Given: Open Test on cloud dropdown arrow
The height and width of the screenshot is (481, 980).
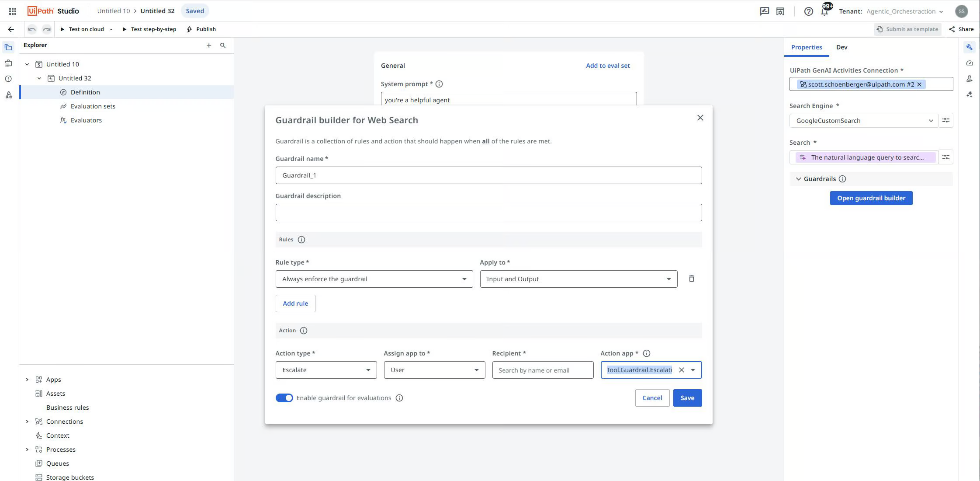Looking at the screenshot, I should pos(111,29).
